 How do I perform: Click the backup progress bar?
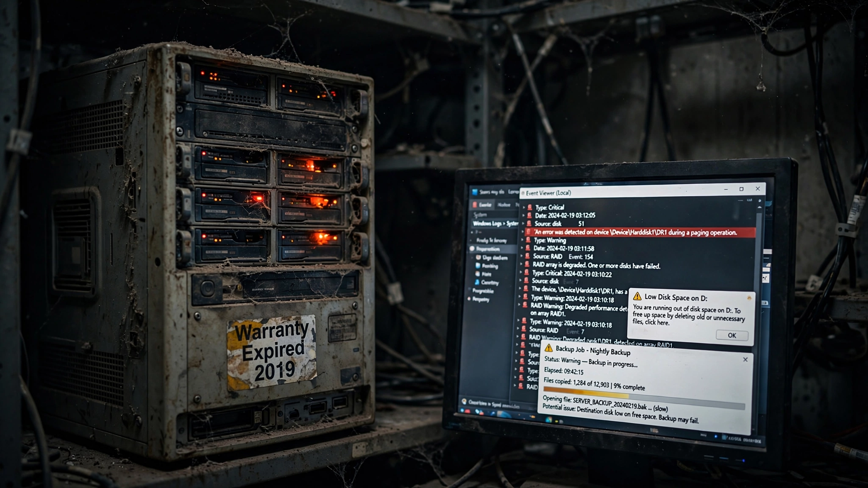click(x=643, y=399)
